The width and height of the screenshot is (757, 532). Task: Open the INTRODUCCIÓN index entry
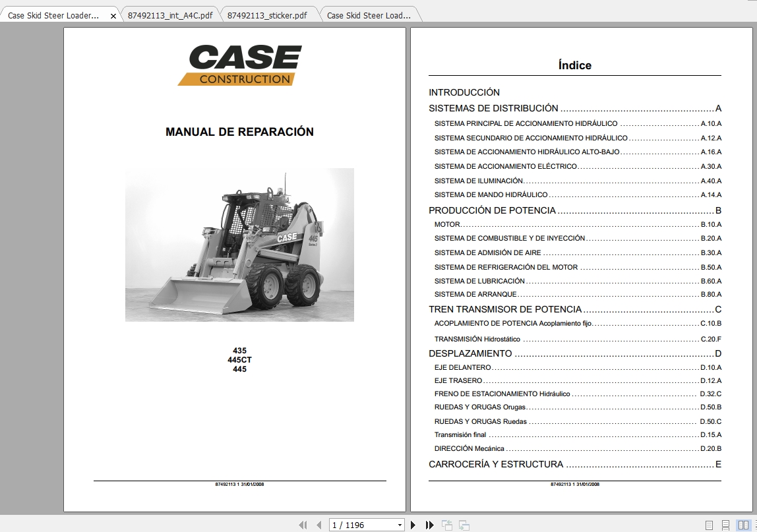[464, 92]
